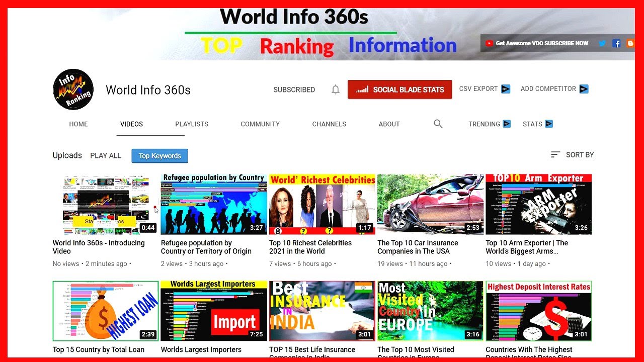Click '19 views • 11 hours ago' text

(x=413, y=264)
